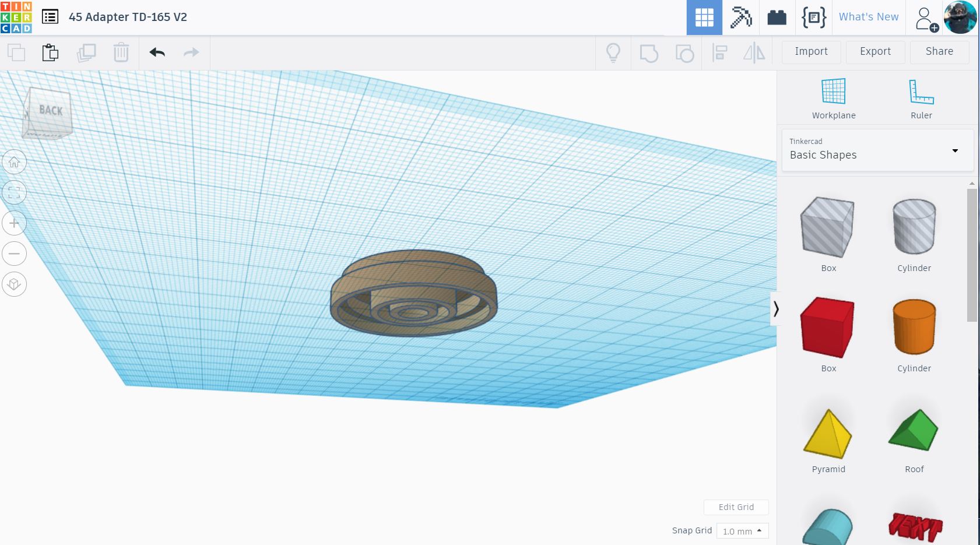Viewport: 980px width, 545px height.
Task: Select the teal Round Roof shape
Action: pyautogui.click(x=828, y=527)
